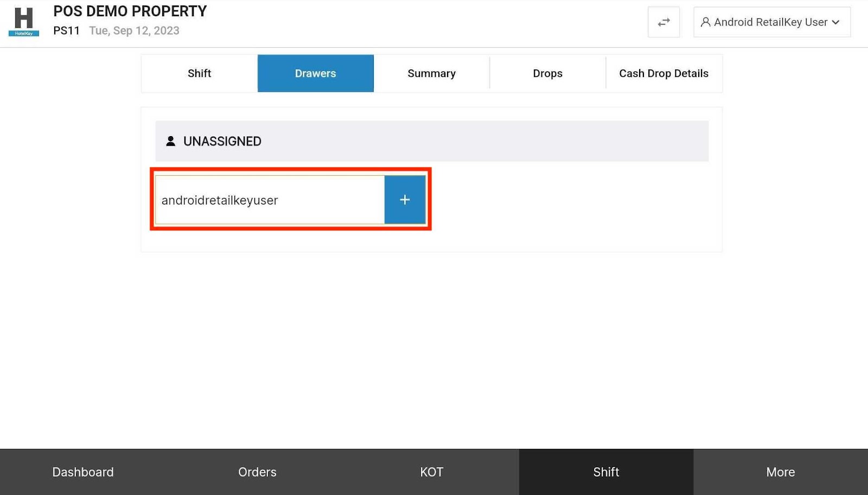The image size is (868, 495).
Task: Click the HotelKey logo icon
Action: [23, 22]
